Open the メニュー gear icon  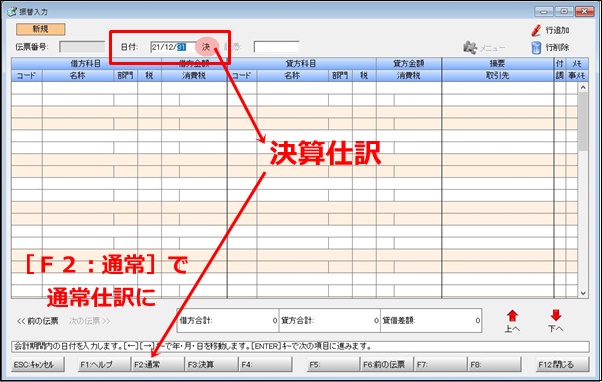coord(470,48)
